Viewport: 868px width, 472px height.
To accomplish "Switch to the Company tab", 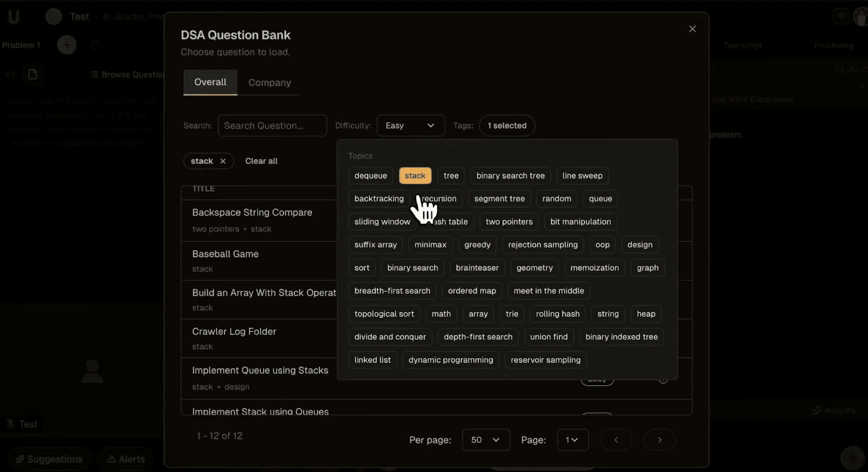I will tap(270, 82).
